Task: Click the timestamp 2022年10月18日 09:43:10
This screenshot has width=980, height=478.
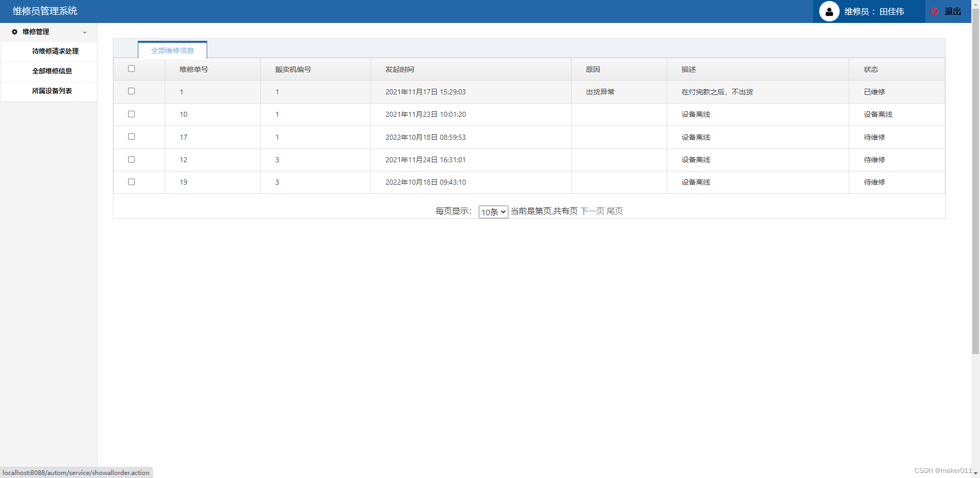Action: (x=426, y=182)
